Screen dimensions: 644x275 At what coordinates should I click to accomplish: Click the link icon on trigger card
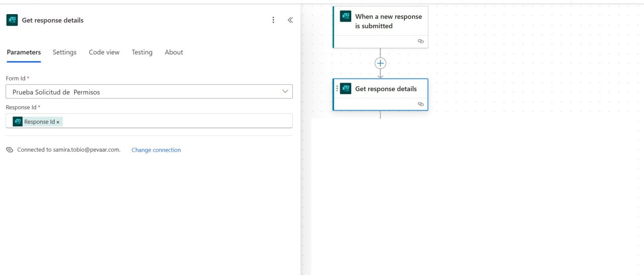pyautogui.click(x=421, y=41)
